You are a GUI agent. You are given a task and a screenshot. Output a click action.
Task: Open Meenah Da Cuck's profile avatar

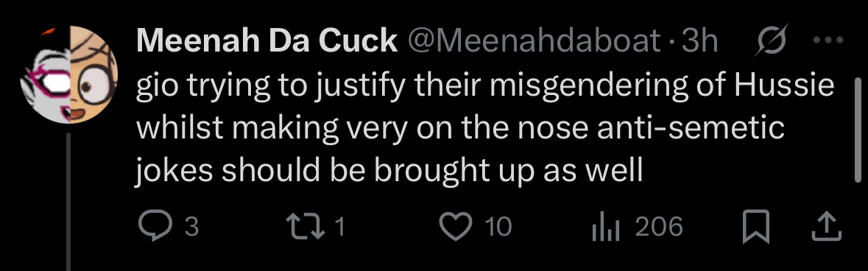point(69,74)
